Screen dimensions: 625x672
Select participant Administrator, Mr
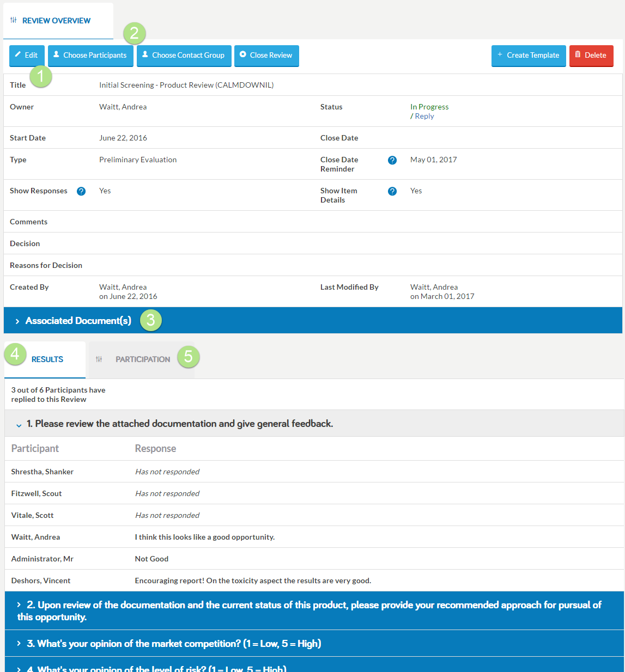pos(43,559)
